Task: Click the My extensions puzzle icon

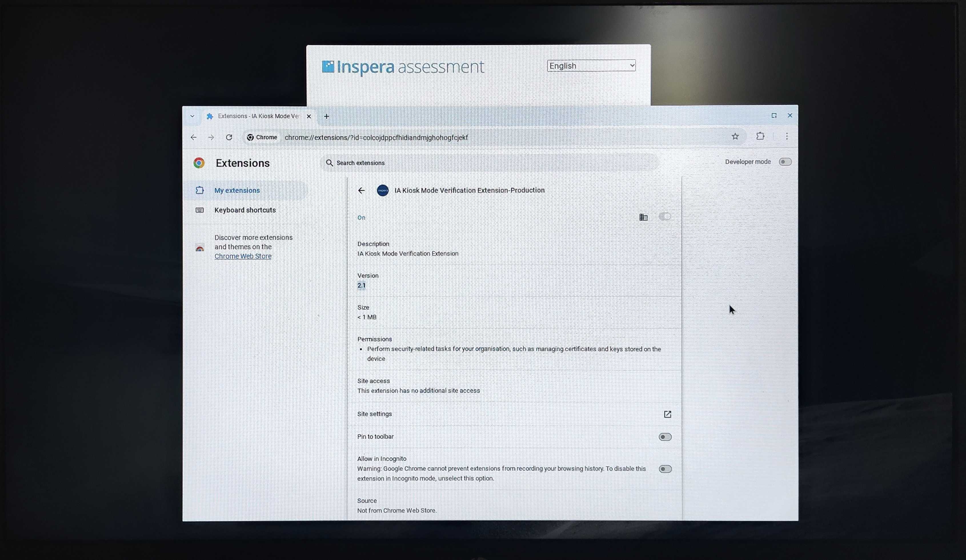Action: coord(200,190)
